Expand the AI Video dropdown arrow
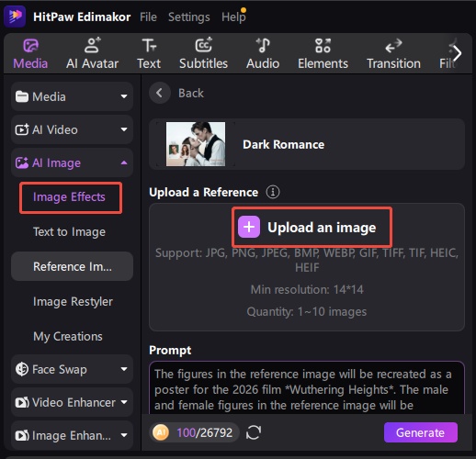Viewport: 476px width, 459px height. (x=124, y=129)
